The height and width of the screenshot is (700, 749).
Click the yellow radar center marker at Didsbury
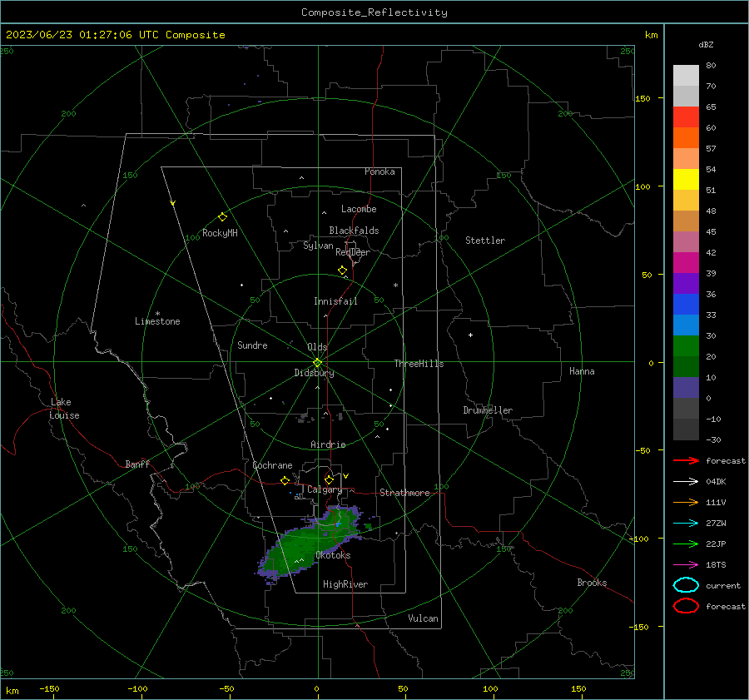tap(317, 363)
